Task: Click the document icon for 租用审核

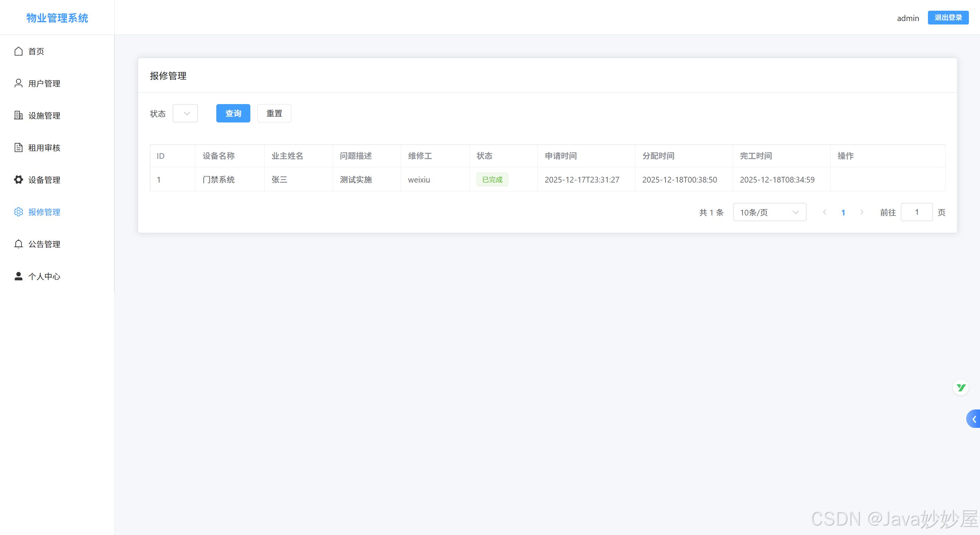Action: click(x=18, y=147)
